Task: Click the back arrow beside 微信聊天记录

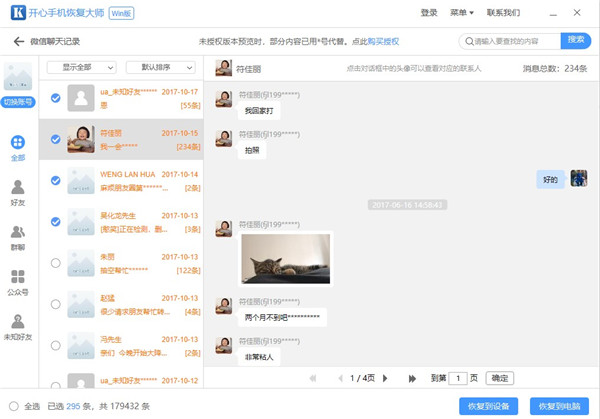Action: pos(19,41)
